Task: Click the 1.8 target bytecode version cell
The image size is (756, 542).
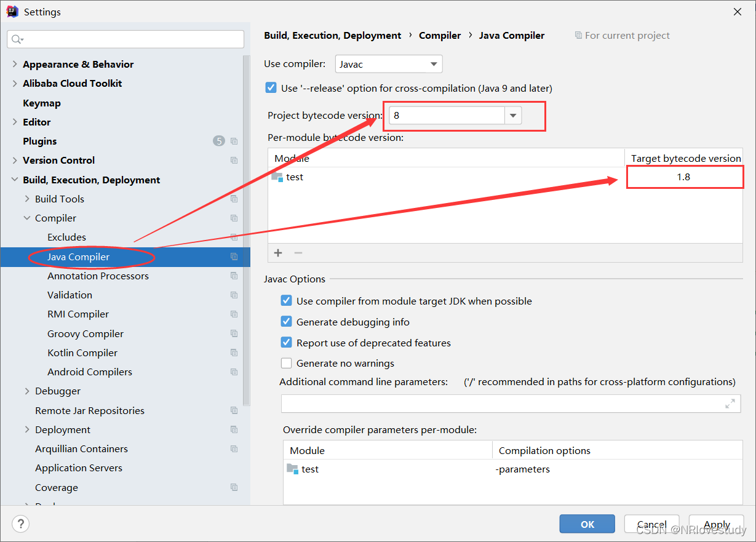Action: click(x=683, y=177)
